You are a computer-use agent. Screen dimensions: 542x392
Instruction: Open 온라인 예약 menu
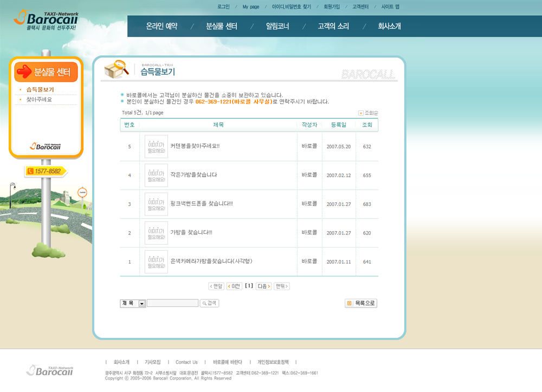(x=162, y=26)
